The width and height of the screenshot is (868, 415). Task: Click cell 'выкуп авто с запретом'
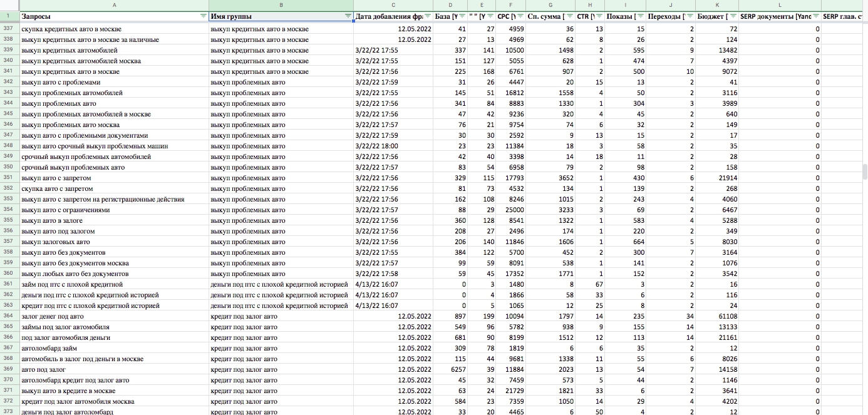point(56,178)
